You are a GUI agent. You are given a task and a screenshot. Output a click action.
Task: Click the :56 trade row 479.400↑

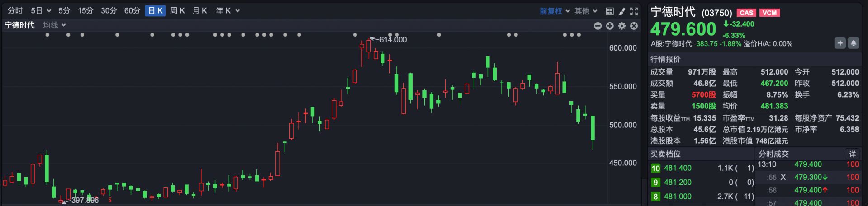809,190
